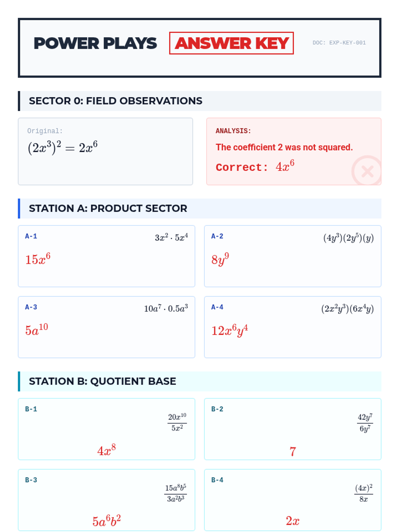The image size is (399, 532).
Task: Click the DOC: EXP-KEY-001 label
Action: click(x=339, y=43)
